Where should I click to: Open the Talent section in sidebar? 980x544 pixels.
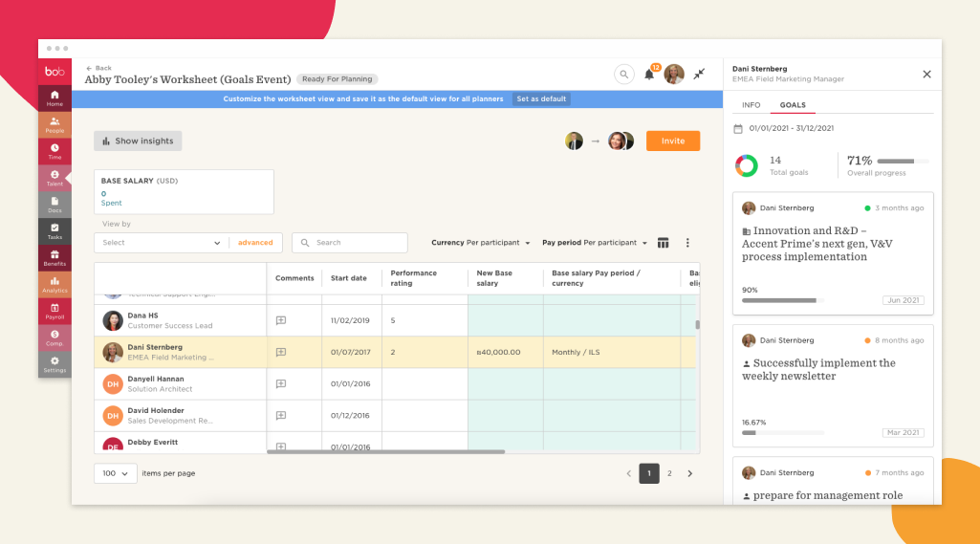pyautogui.click(x=54, y=178)
